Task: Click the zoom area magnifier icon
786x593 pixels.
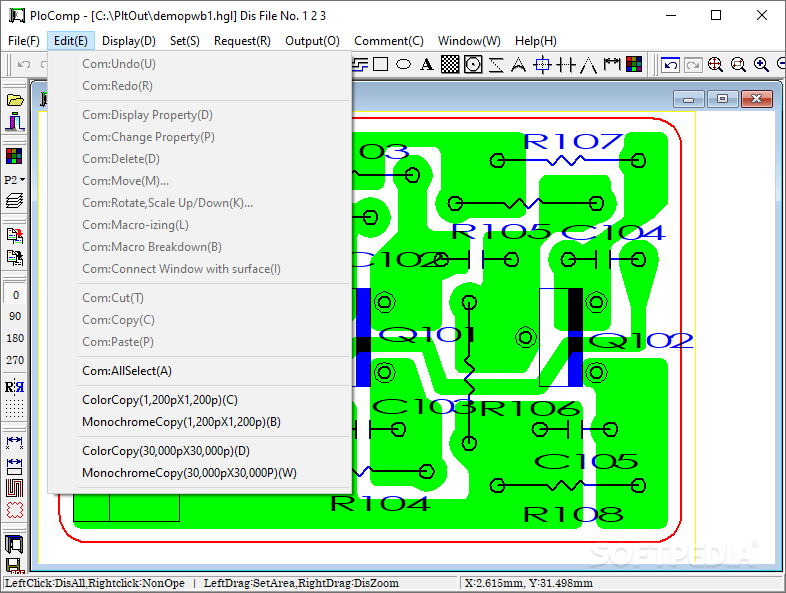Action: pyautogui.click(x=738, y=65)
